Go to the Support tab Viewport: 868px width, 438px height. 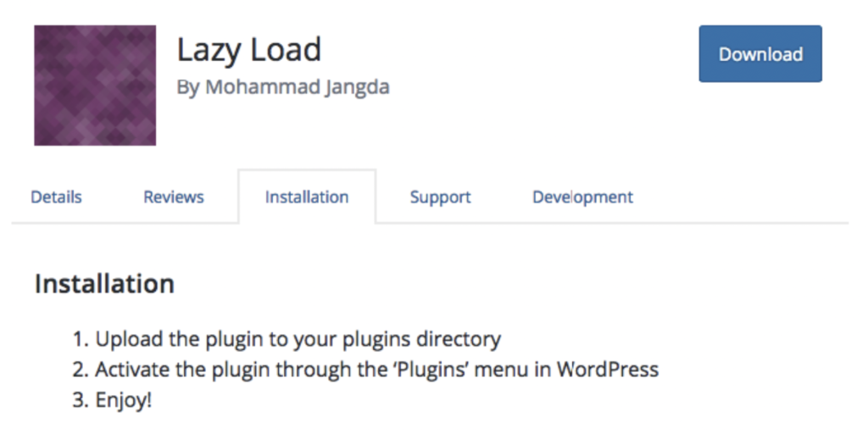coord(440,197)
